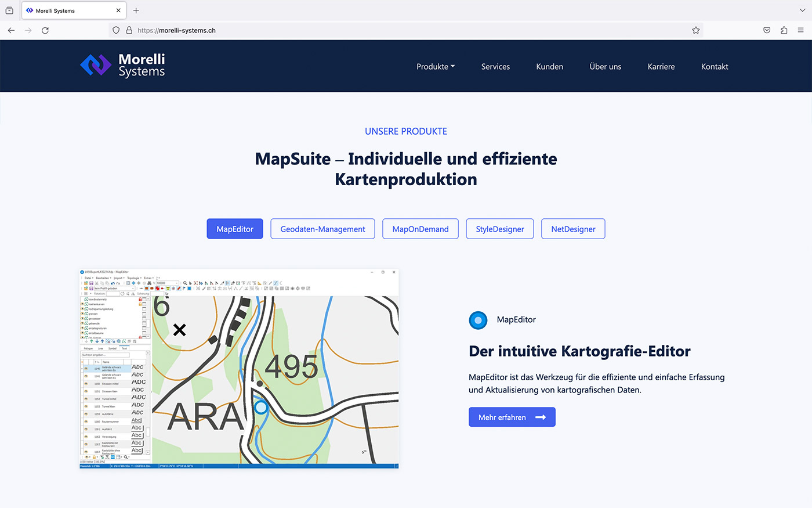Click the URL address bar
812x508 pixels.
(406, 30)
